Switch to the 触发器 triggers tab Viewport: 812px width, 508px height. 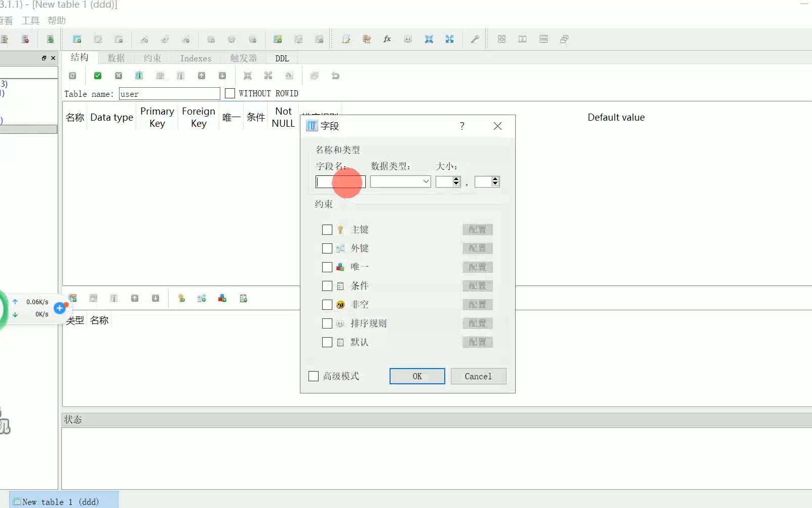tap(244, 58)
